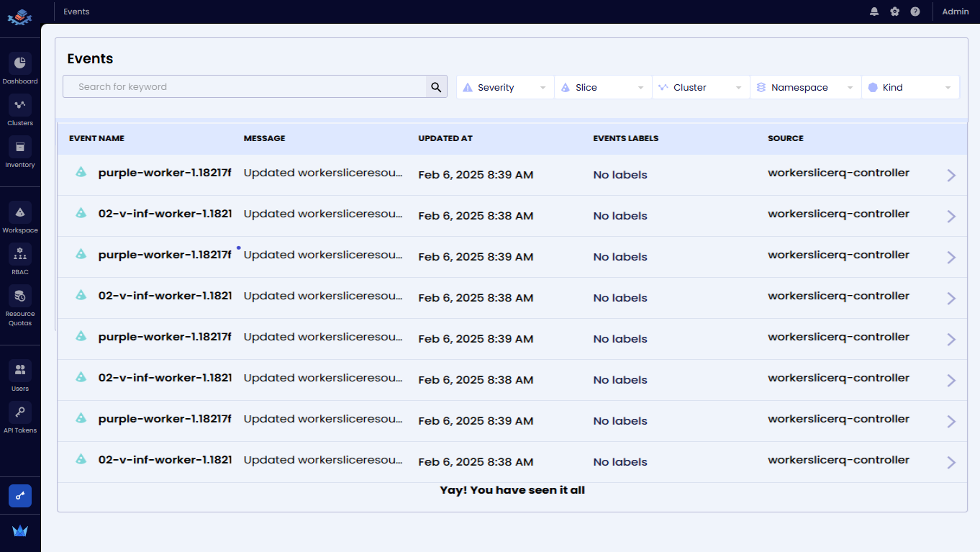Expand the Kind filter dropdown

coord(910,87)
